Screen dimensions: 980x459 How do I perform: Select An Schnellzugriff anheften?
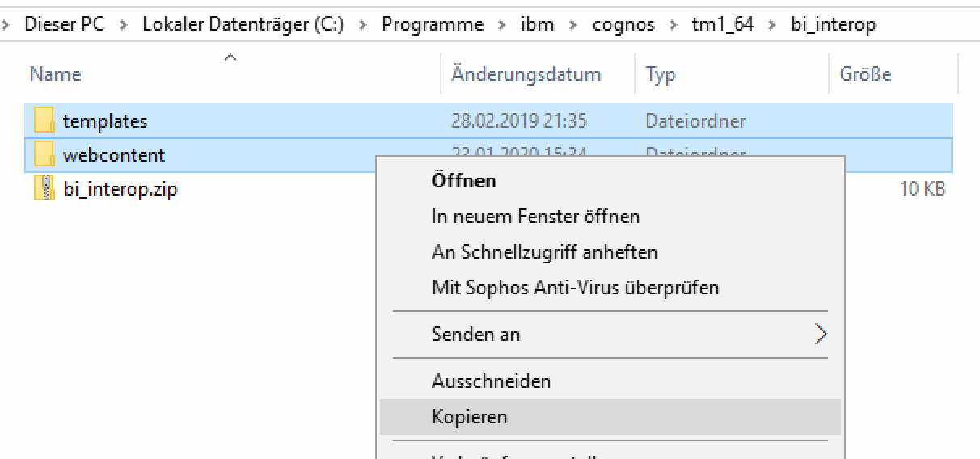[x=544, y=252]
